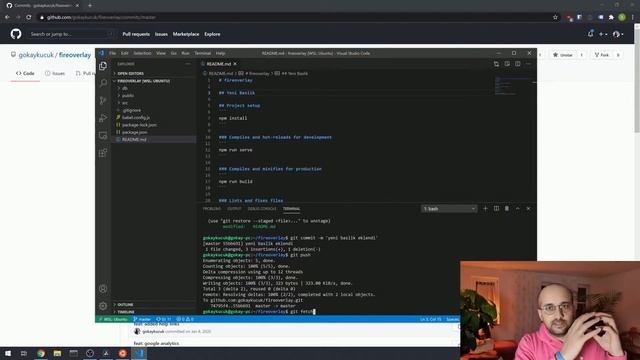Open Chrome extensions puzzle icon
Viewport: 640px width, 360px height.
611,17
